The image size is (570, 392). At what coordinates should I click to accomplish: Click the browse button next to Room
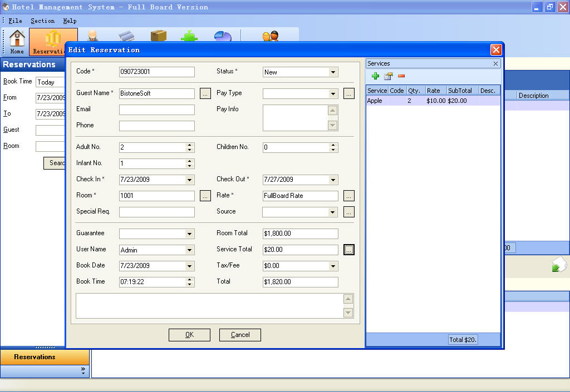205,196
